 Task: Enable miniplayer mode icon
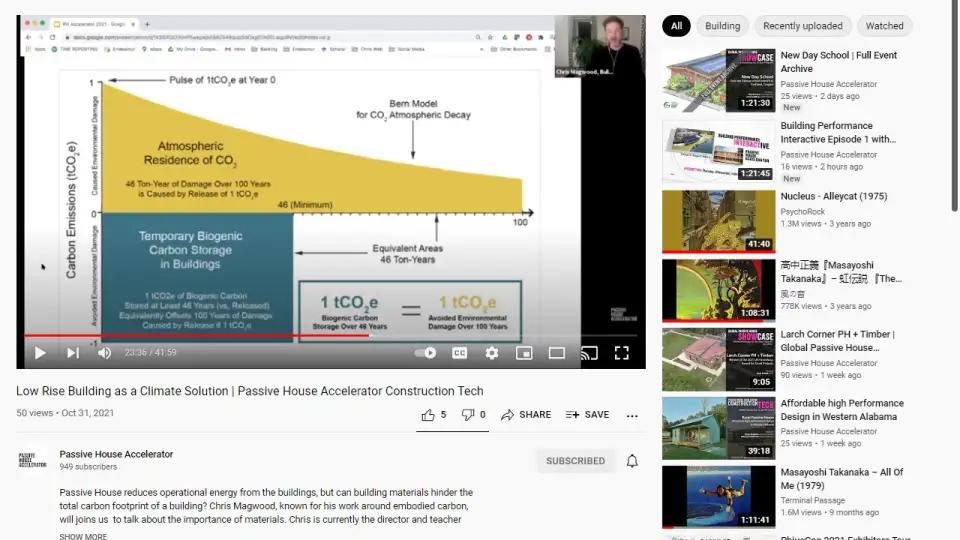pos(524,353)
